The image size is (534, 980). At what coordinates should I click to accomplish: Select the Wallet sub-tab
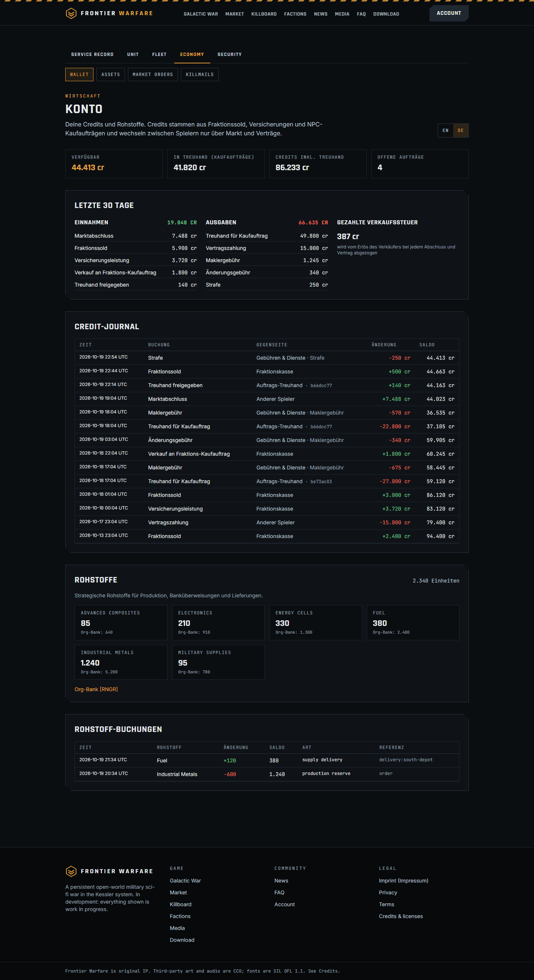tap(79, 75)
